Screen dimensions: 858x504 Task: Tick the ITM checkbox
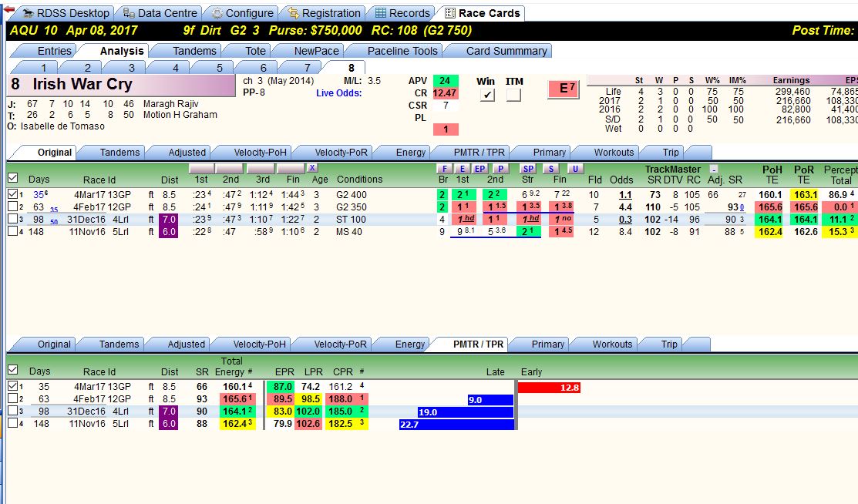coord(513,95)
